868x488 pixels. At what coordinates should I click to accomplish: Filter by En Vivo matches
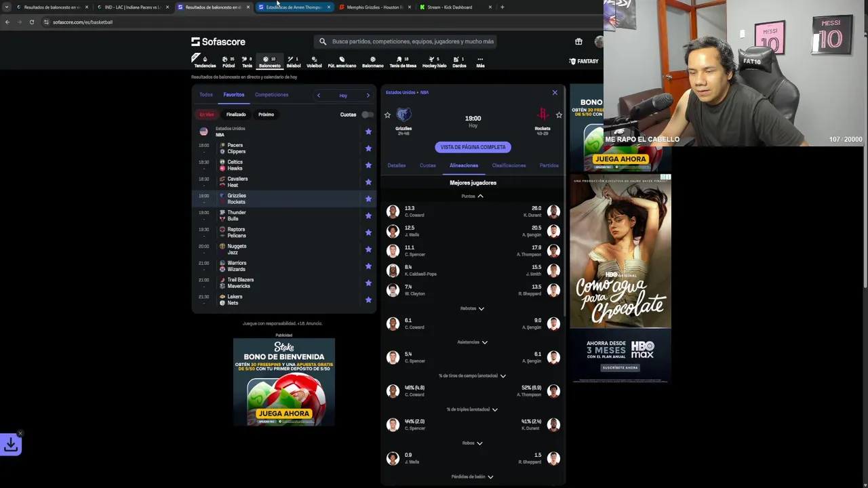point(207,115)
